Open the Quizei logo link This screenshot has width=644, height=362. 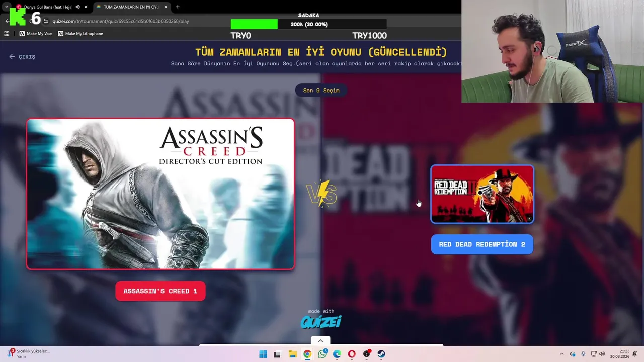coord(321,321)
